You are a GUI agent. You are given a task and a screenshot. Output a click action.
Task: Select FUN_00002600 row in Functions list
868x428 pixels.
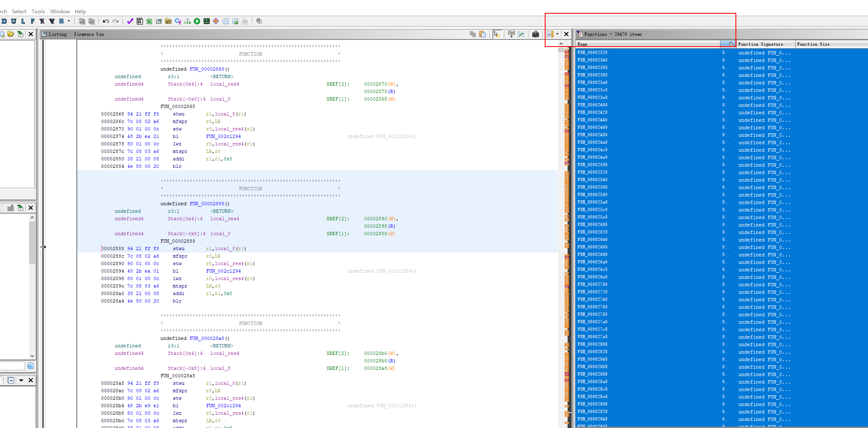722,225
